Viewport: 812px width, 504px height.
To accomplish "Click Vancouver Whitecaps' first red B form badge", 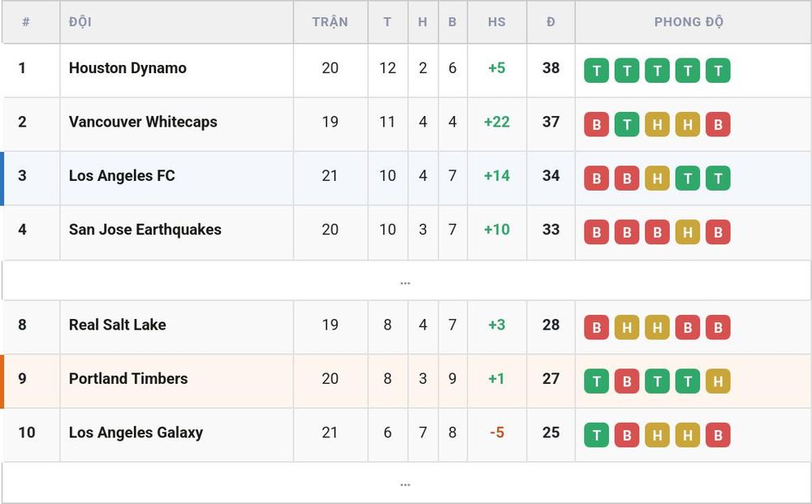I will coord(596,124).
